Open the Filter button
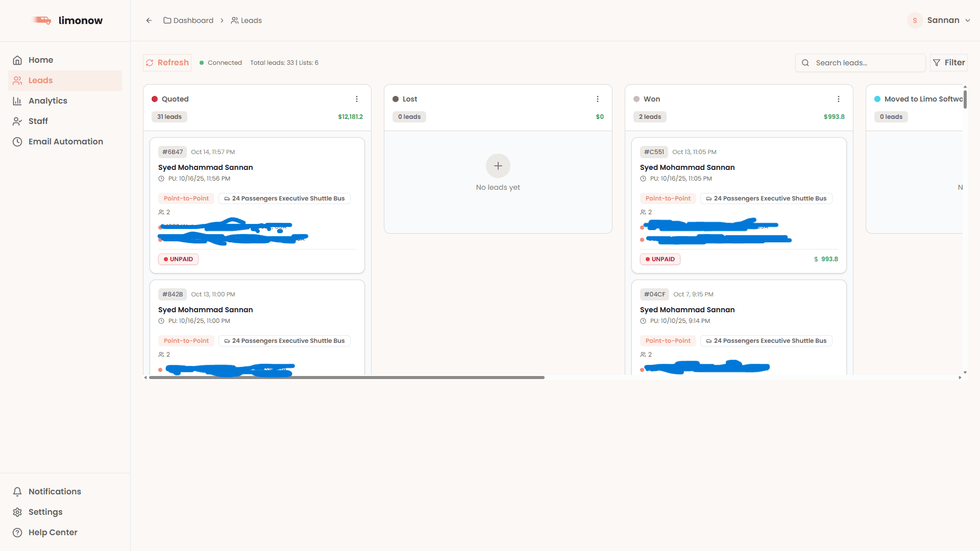Screen dimensions: 980x551 pyautogui.click(x=949, y=62)
